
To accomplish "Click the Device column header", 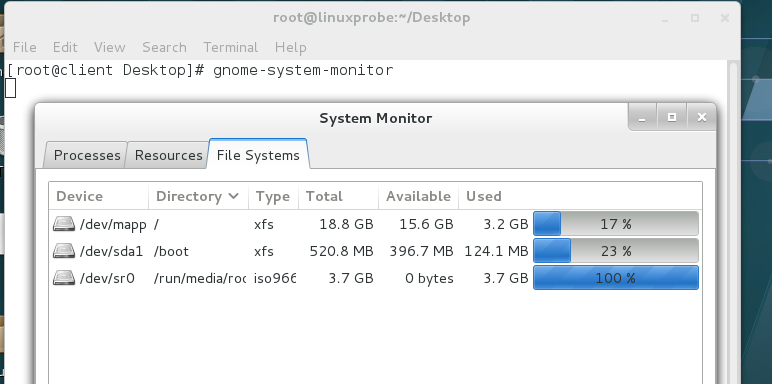I will [x=99, y=196].
